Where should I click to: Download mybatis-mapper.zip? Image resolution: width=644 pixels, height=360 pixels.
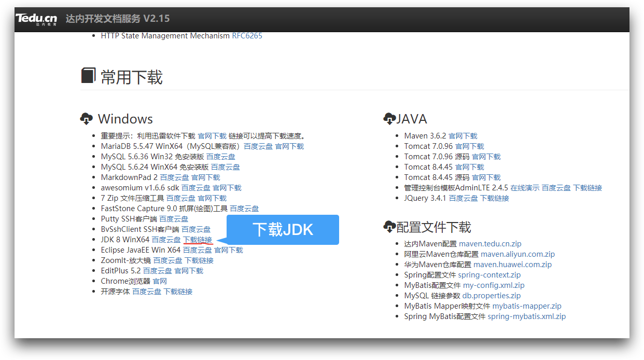[527, 306]
